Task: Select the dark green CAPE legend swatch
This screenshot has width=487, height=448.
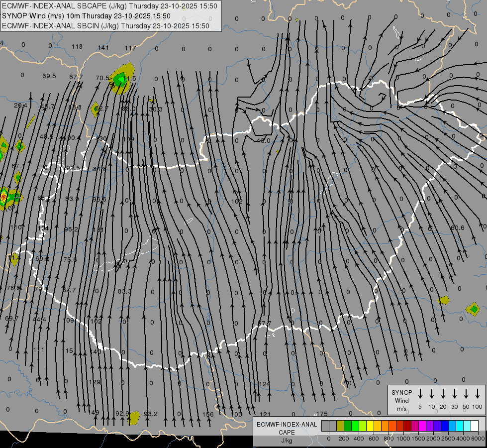Action: [348, 426]
